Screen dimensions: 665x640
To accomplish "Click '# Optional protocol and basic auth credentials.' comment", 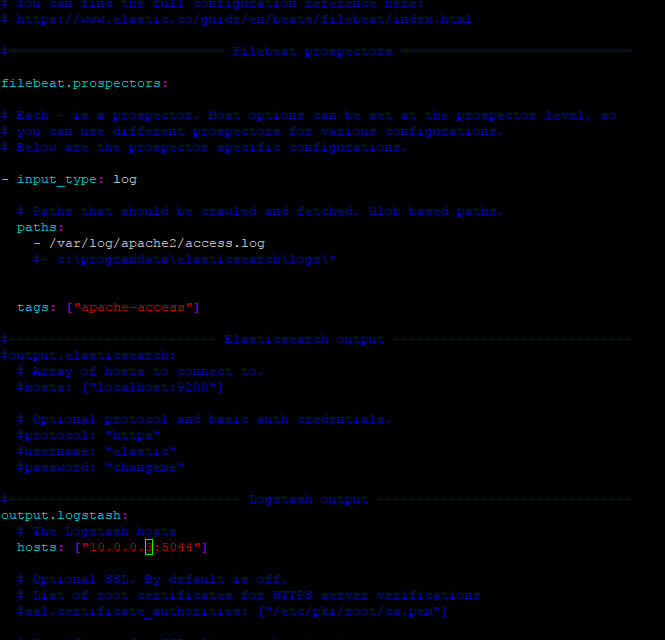I will coord(204,419).
